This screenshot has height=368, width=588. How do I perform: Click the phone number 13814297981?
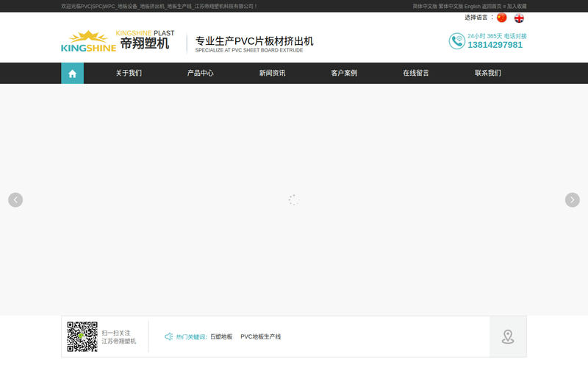point(495,45)
